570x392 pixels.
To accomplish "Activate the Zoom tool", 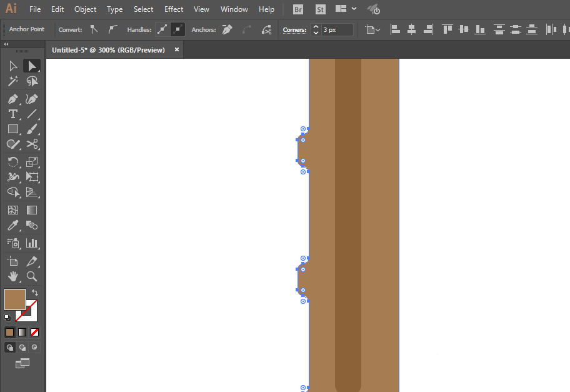I will click(32, 276).
